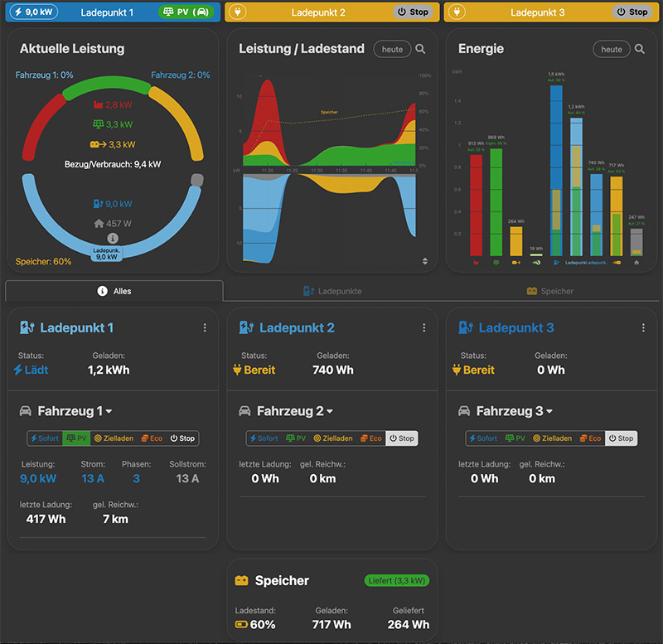Click the info icon in the power gauge

click(x=114, y=238)
